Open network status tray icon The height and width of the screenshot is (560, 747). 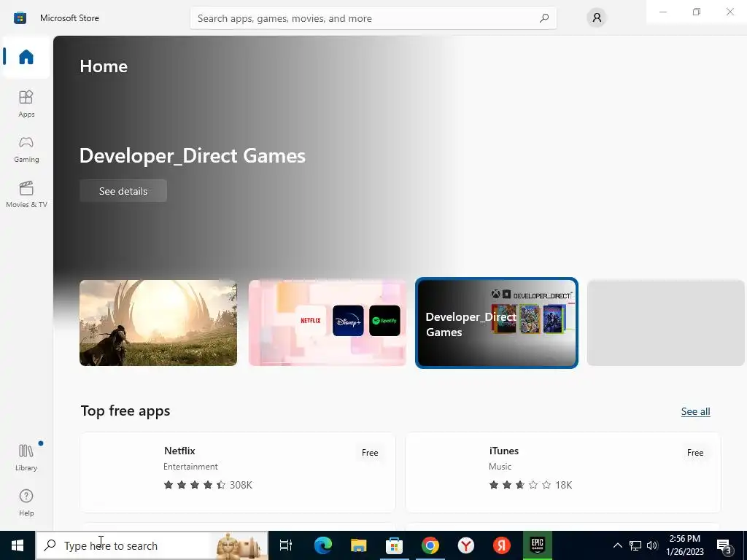click(x=635, y=545)
